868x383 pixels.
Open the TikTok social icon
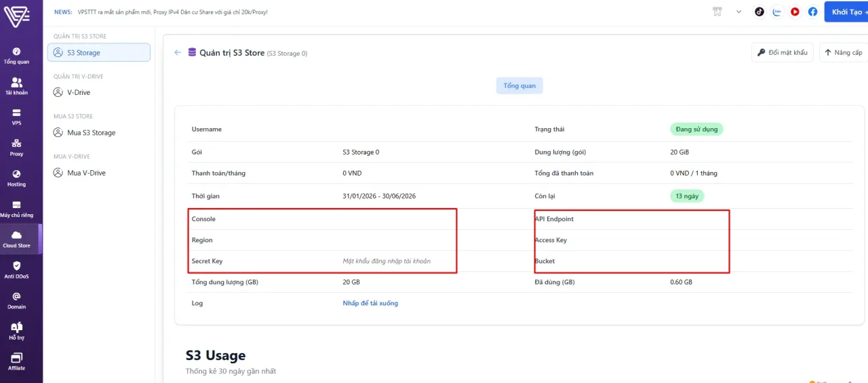pyautogui.click(x=759, y=12)
